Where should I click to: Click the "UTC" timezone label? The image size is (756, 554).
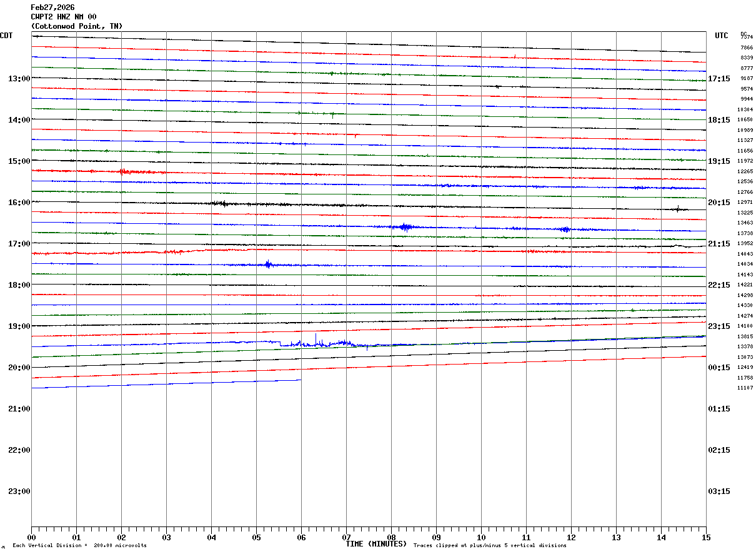[722, 36]
